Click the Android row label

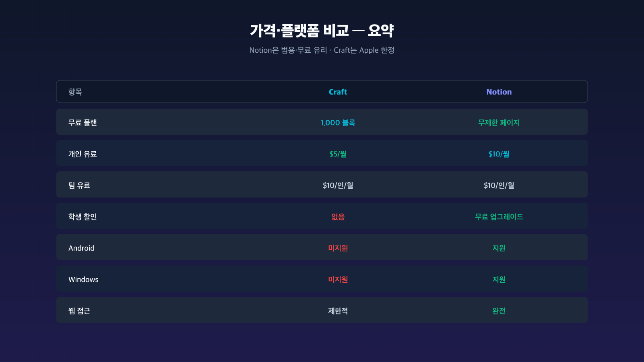pyautogui.click(x=81, y=248)
